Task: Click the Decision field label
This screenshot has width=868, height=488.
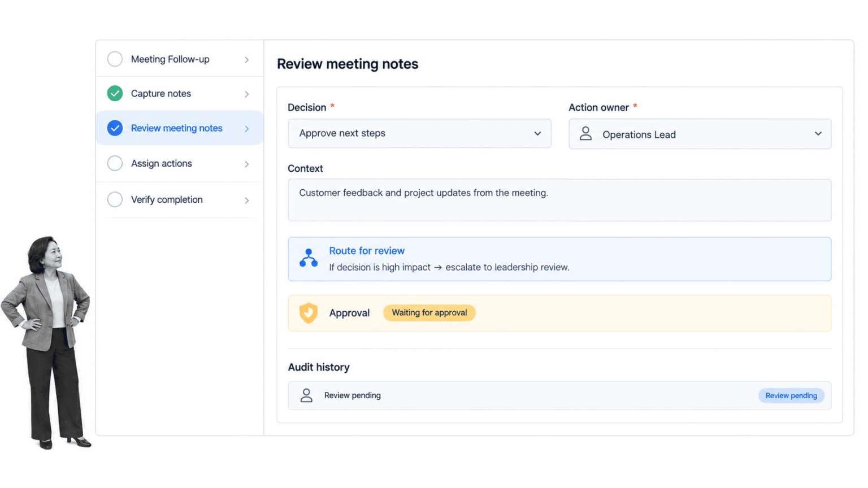Action: pyautogui.click(x=307, y=107)
